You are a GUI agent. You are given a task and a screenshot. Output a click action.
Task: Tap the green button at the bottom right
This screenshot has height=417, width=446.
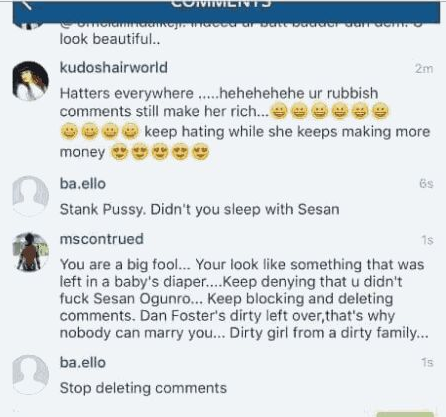tap(404, 414)
